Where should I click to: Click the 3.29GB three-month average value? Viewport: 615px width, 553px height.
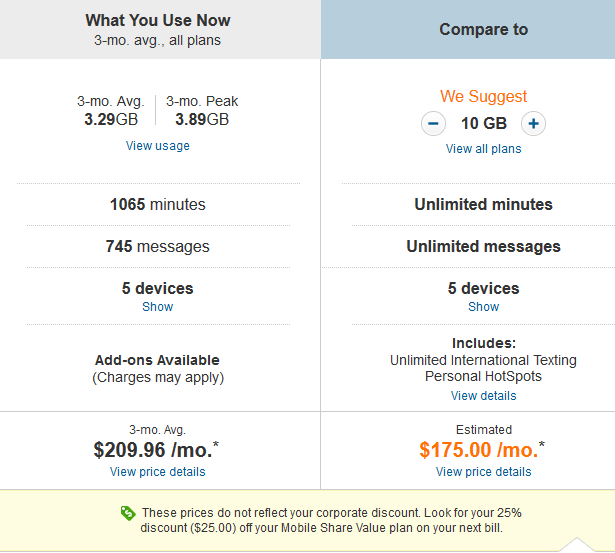[111, 119]
